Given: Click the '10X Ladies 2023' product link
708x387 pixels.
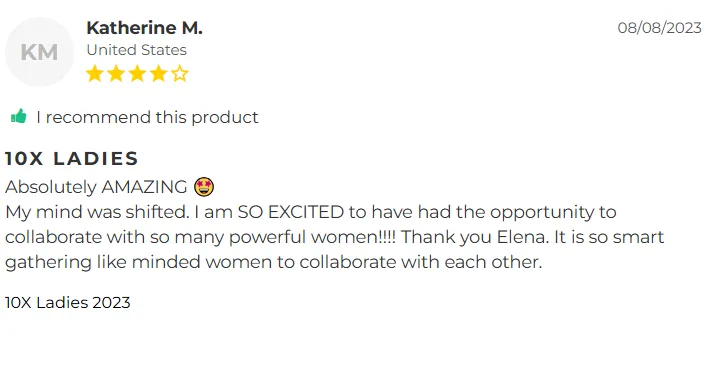Looking at the screenshot, I should [x=68, y=303].
